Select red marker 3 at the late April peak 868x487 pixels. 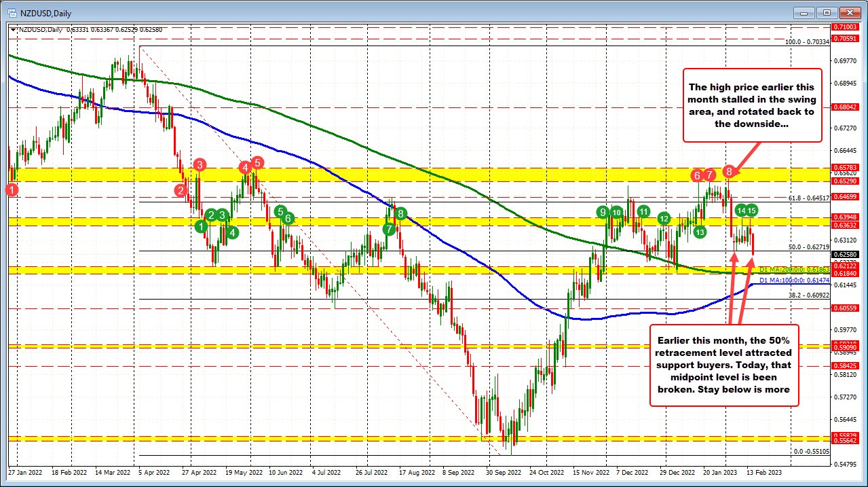click(199, 164)
